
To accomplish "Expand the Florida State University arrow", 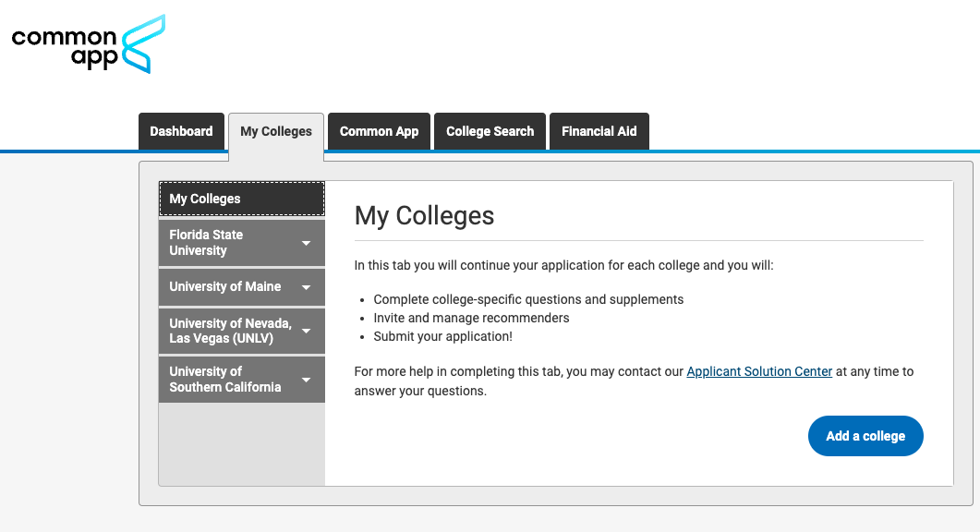I will click(x=306, y=243).
